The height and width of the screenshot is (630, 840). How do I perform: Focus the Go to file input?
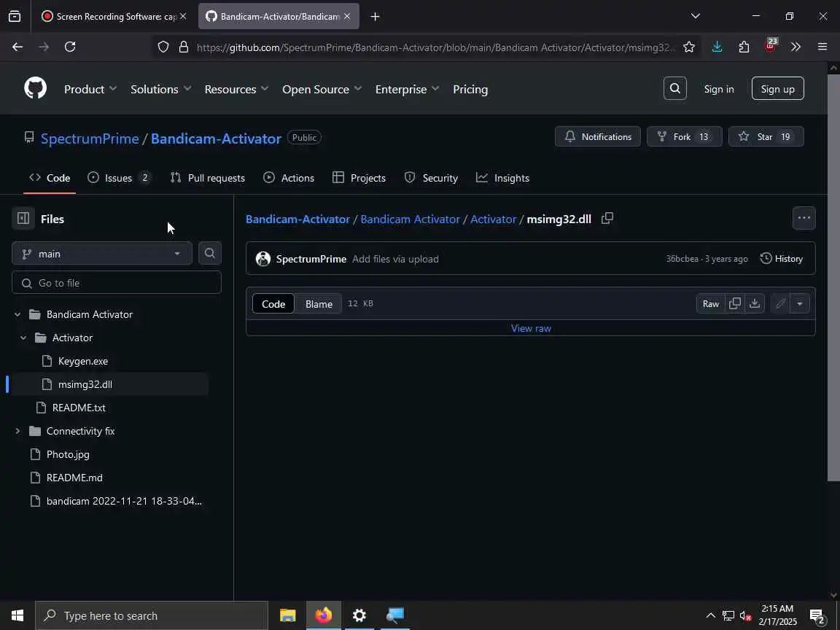pyautogui.click(x=116, y=283)
